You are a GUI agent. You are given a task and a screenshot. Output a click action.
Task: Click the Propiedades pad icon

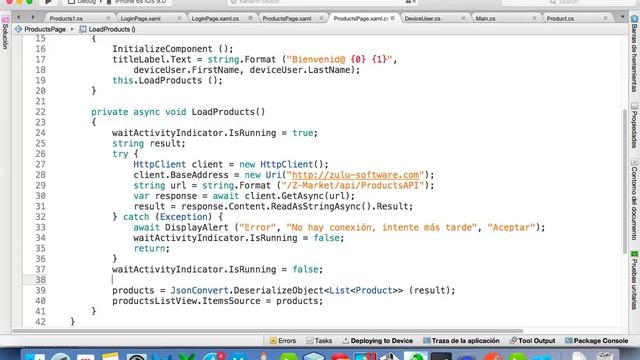click(x=634, y=106)
